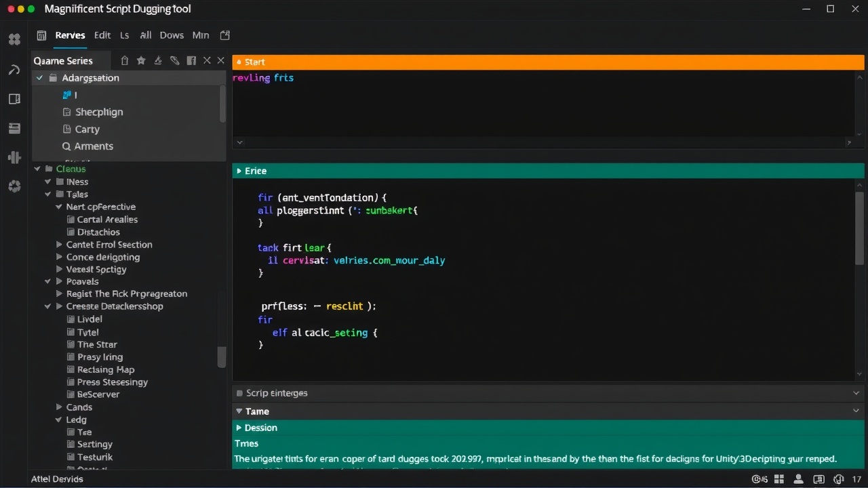Toggle the checkbox beside Scrip einterges

[239, 393]
